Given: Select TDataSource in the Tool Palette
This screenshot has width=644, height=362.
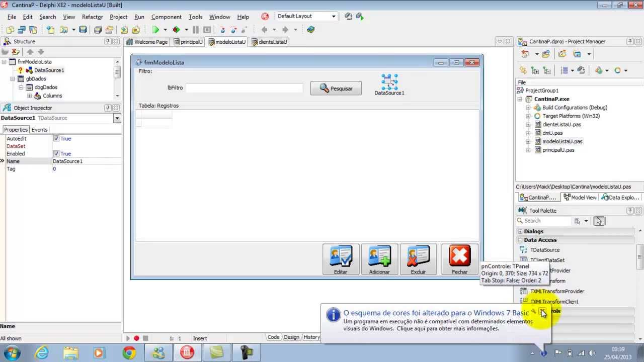Looking at the screenshot, I should pos(545,250).
